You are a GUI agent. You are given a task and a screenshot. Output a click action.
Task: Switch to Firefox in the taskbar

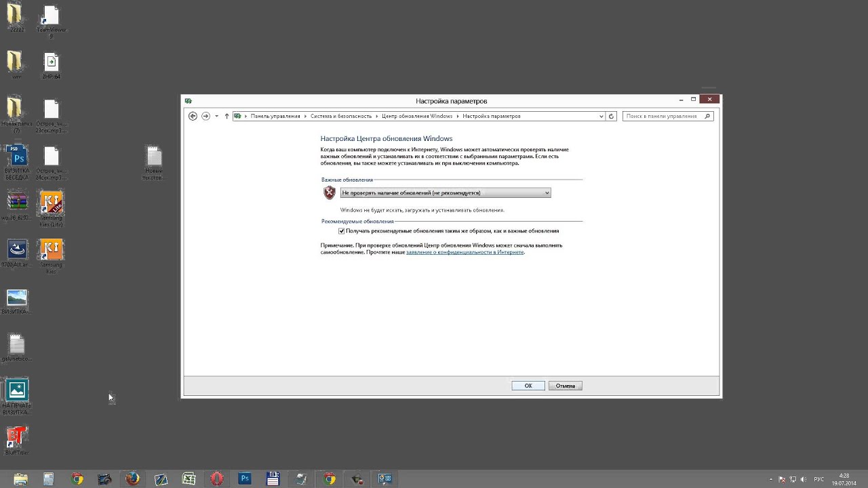(x=133, y=479)
